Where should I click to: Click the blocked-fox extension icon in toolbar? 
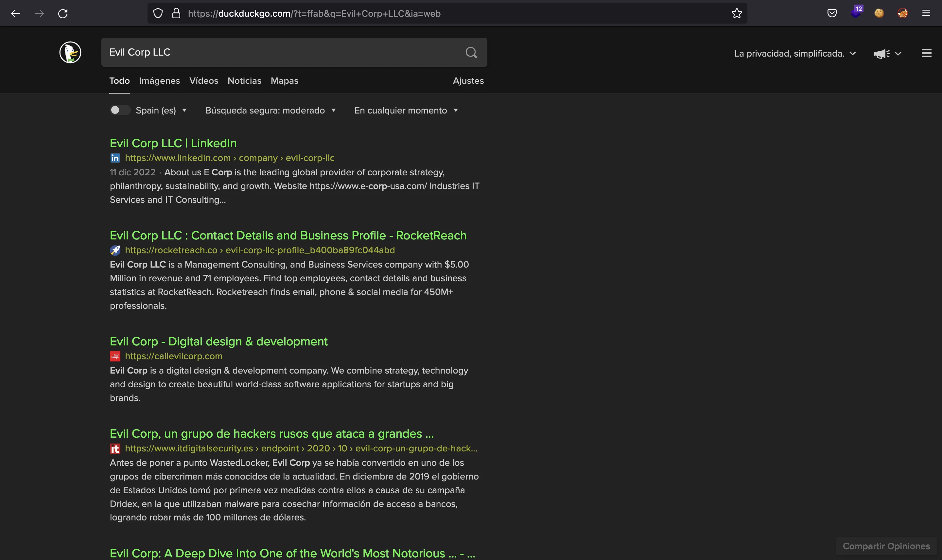[x=902, y=14]
